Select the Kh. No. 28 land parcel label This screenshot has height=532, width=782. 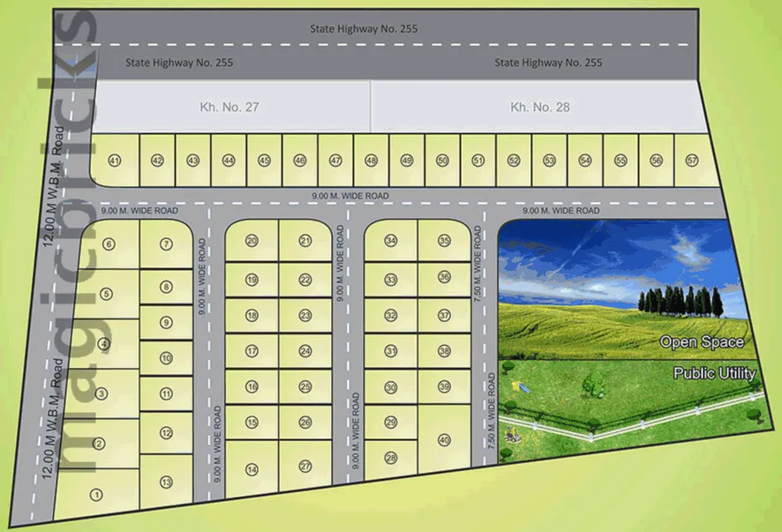coord(540,107)
